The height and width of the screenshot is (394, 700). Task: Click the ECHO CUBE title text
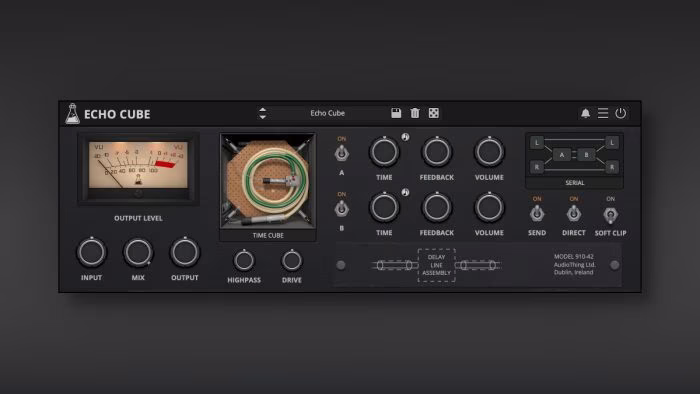pyautogui.click(x=117, y=114)
